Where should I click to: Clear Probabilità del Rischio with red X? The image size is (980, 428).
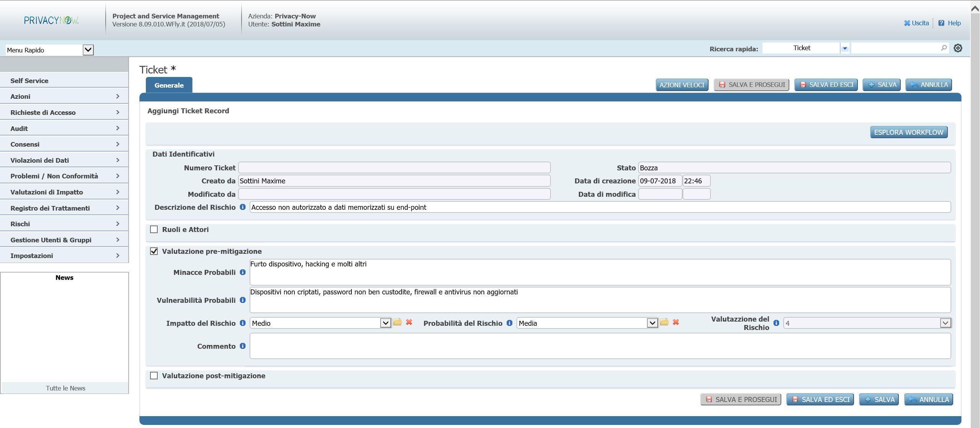tap(676, 322)
